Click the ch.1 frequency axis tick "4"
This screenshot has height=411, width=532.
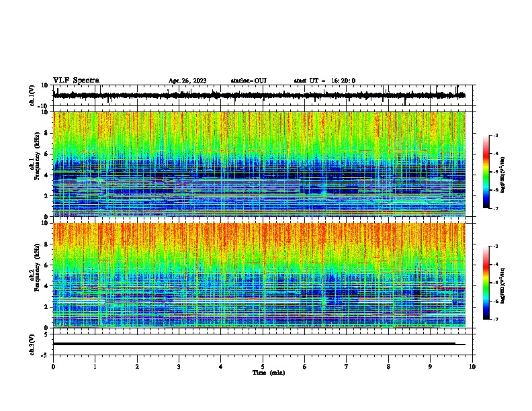[46, 175]
